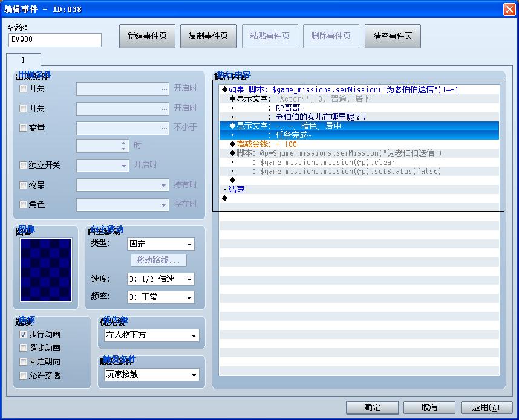Edit the event name field EV038

(x=55, y=40)
